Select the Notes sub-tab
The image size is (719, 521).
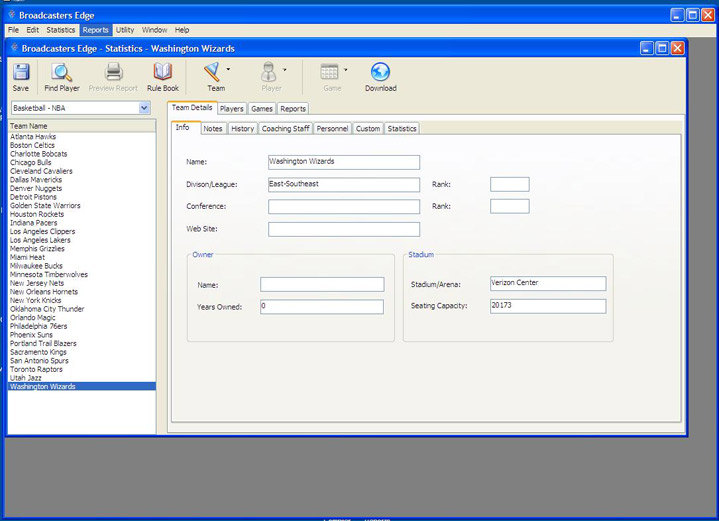(213, 129)
